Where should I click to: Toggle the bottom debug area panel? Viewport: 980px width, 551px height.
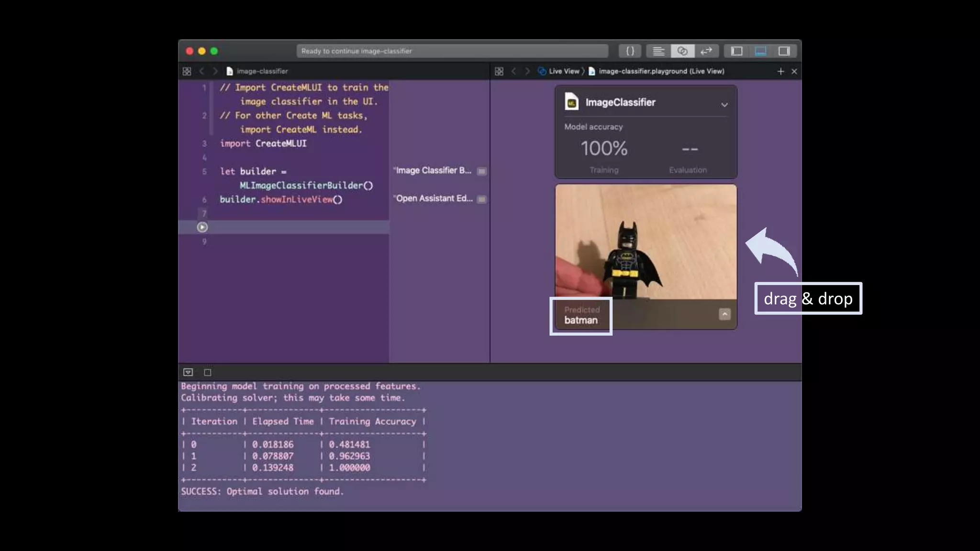(x=760, y=51)
